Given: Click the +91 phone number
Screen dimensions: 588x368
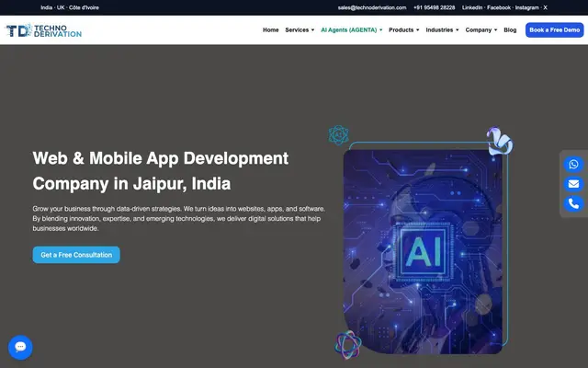Looking at the screenshot, I should [x=435, y=7].
